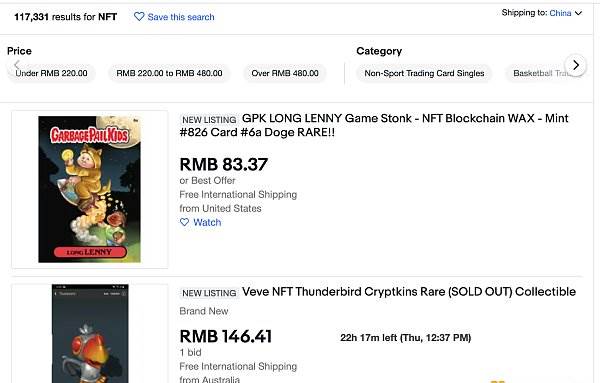Viewport: 600px width, 383px height.
Task: Click the left arrow in price filters
Action: pos(16,65)
